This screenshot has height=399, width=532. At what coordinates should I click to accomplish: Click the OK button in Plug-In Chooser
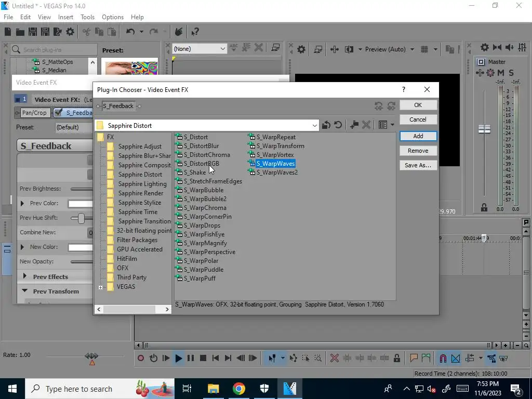(x=418, y=105)
